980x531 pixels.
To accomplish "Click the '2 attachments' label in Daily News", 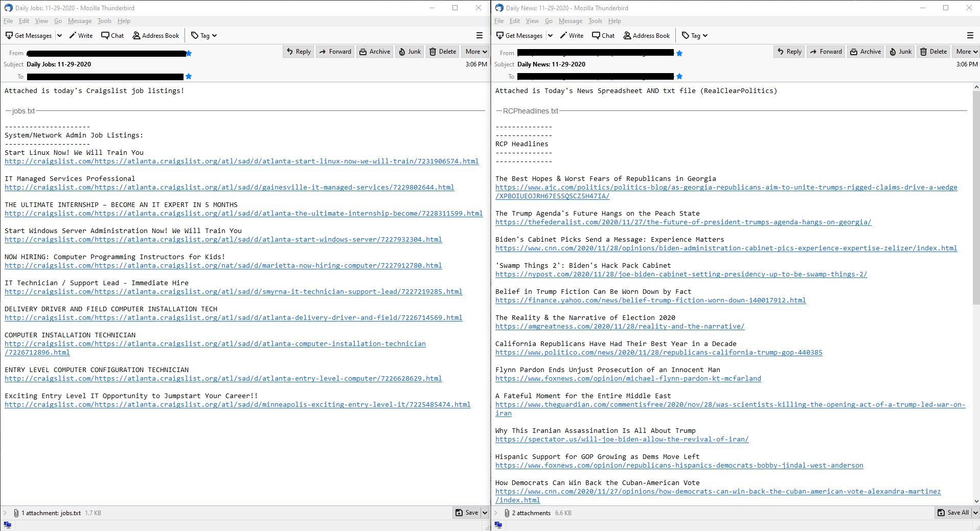I will point(531,513).
